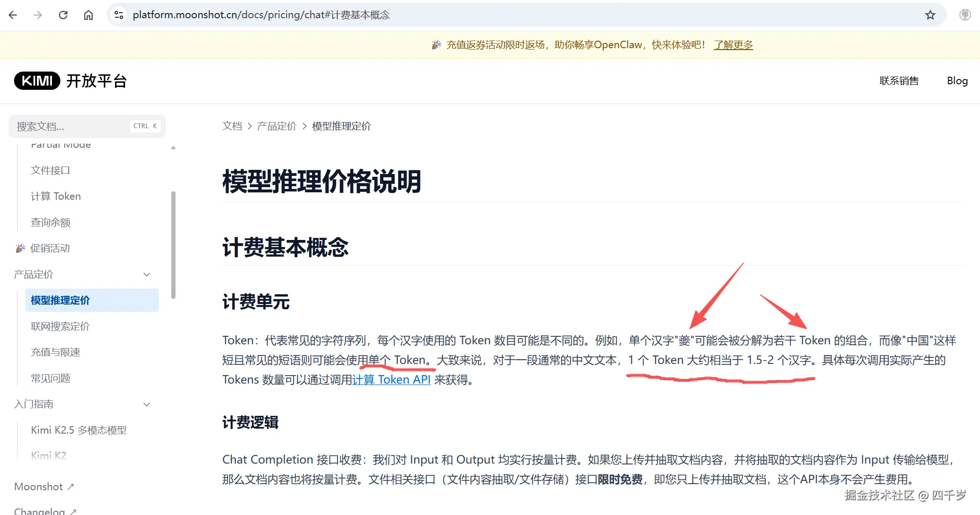
Task: Open the Blog page
Action: click(x=957, y=80)
